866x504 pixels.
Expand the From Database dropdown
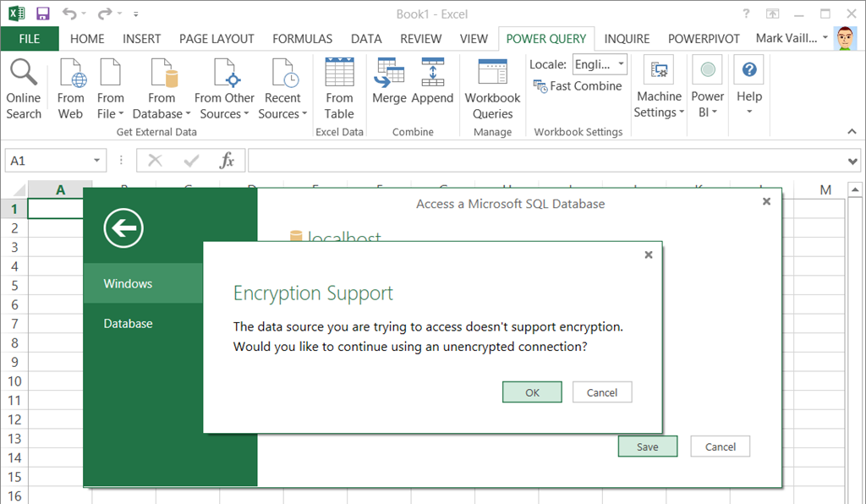click(x=162, y=114)
